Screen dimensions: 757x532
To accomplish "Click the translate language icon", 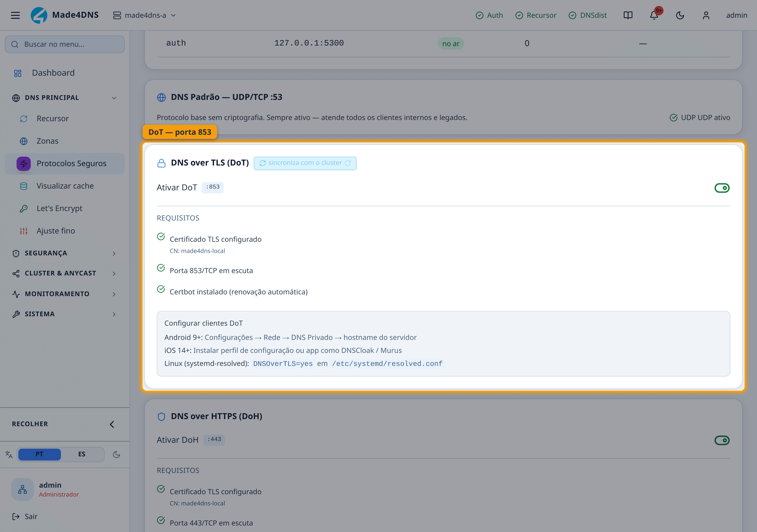I will (9, 455).
